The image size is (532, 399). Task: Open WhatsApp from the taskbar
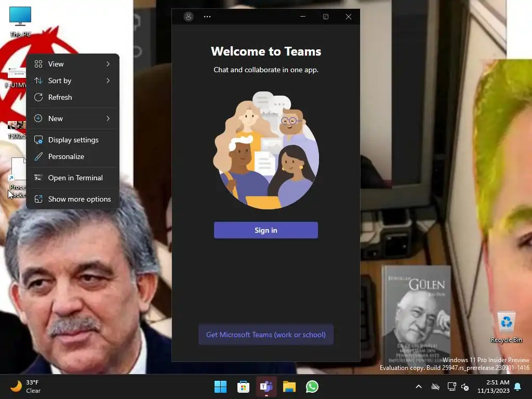click(312, 387)
